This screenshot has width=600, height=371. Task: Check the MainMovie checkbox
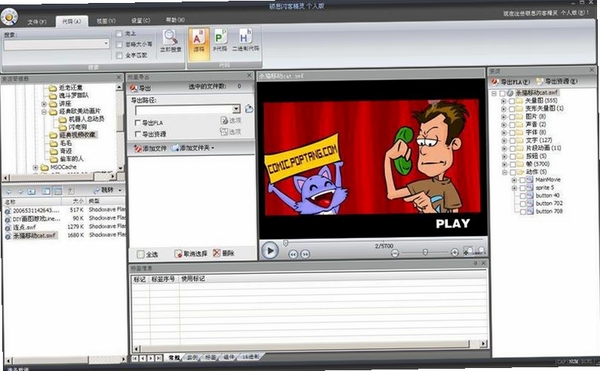(522, 180)
